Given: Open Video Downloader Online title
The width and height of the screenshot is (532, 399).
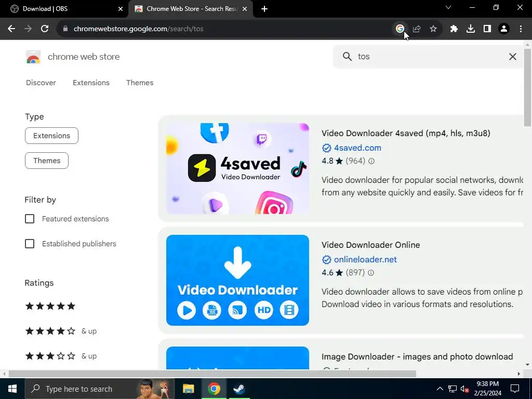Looking at the screenshot, I should click(371, 245).
